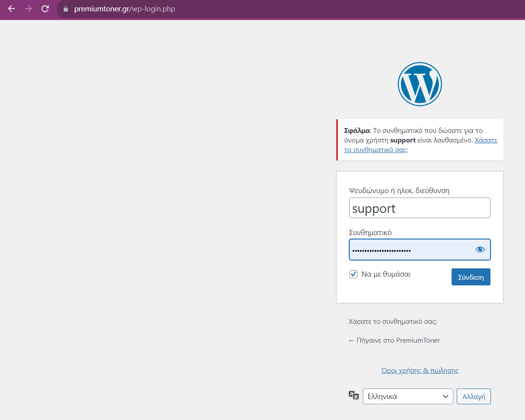Reload the page with refresh icon
Screen dimensions: 525x420
[x=45, y=9]
